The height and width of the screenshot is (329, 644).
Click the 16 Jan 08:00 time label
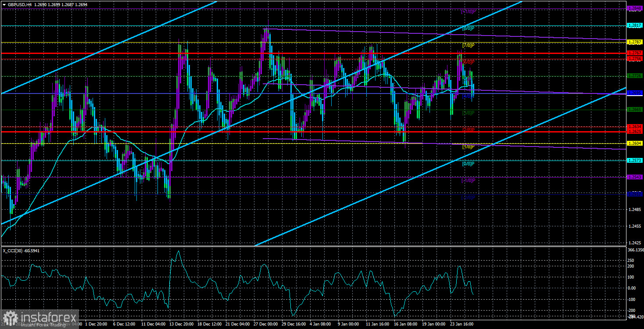pyautogui.click(x=405, y=325)
